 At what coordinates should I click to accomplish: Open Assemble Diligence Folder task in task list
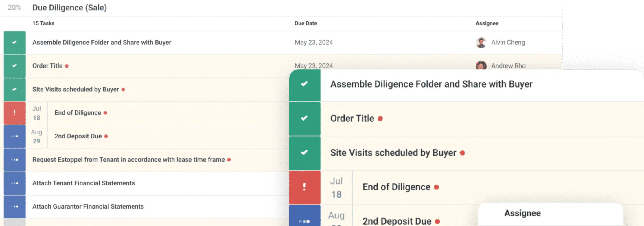(x=102, y=43)
